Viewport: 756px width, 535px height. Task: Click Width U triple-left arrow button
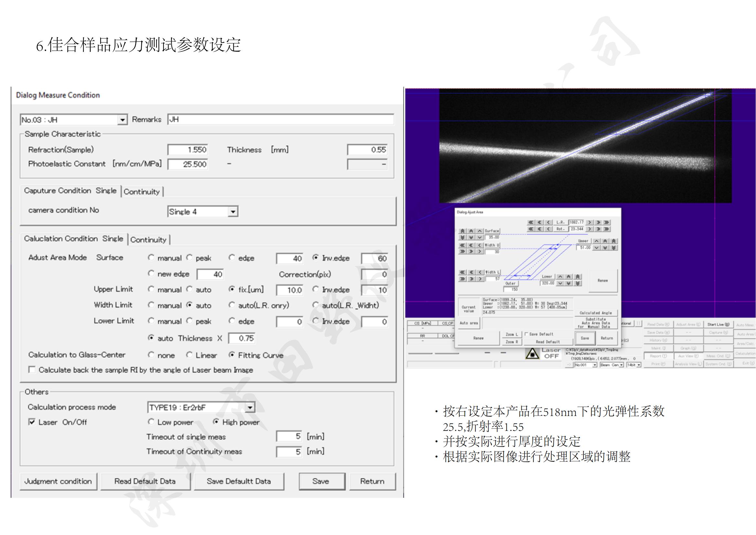click(463, 246)
